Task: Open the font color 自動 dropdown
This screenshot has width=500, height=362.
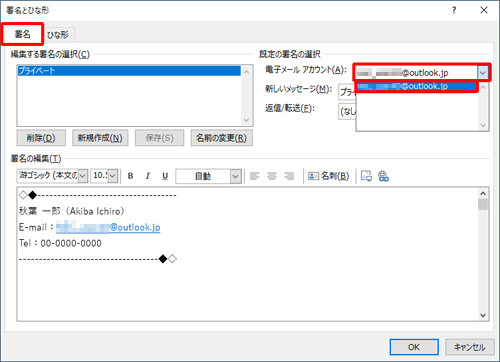Action: coord(235,176)
